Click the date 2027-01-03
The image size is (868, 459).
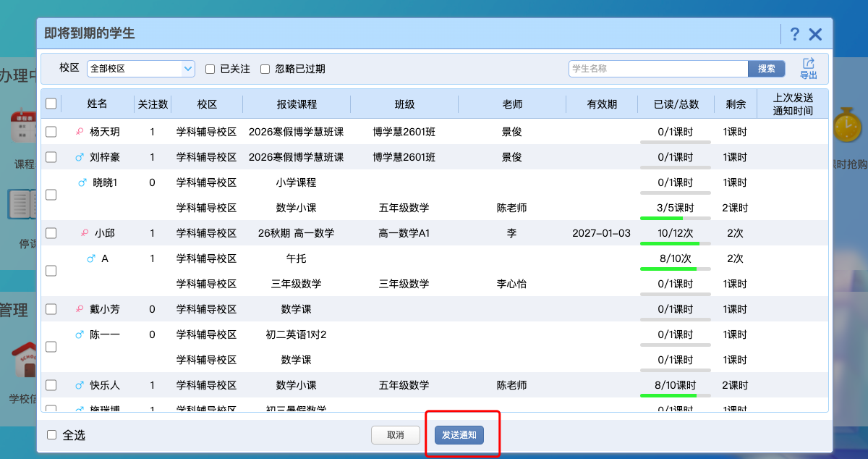pyautogui.click(x=601, y=233)
